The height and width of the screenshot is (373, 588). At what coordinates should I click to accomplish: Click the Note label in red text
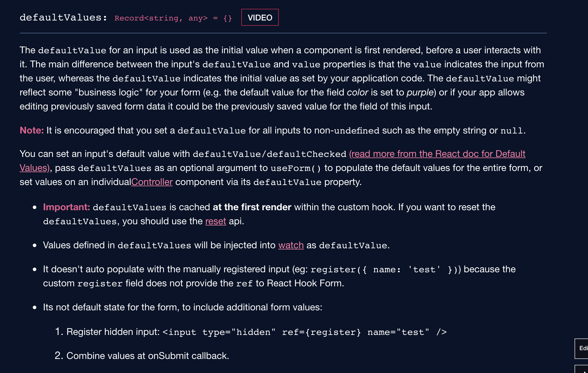coord(31,130)
